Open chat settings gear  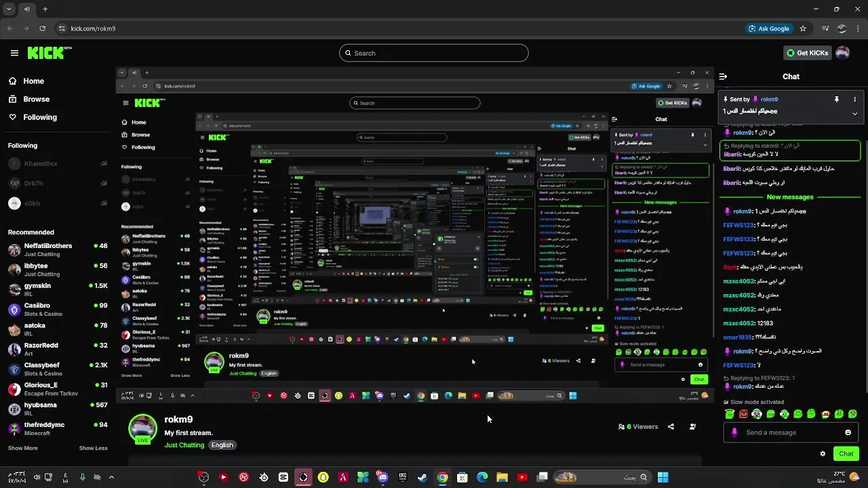coord(823,454)
